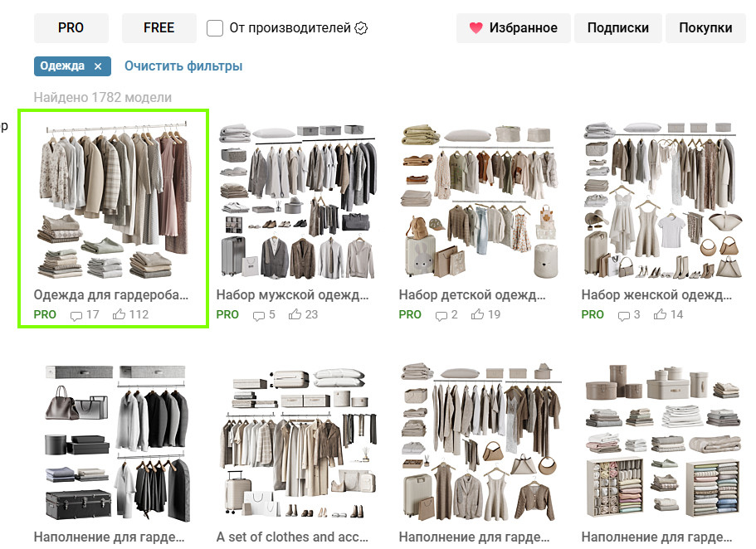Click the red heart icon in Избранное
Image resolution: width=756 pixels, height=549 pixels.
tap(476, 28)
